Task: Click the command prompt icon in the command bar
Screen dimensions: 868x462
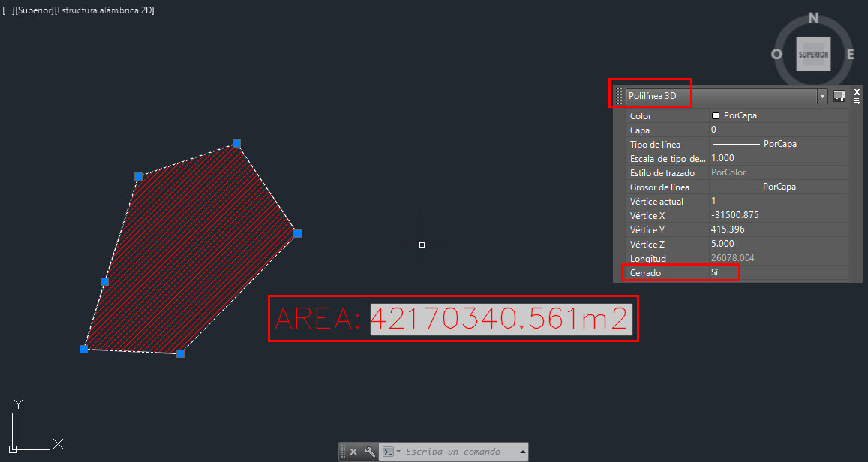Action: (x=389, y=451)
